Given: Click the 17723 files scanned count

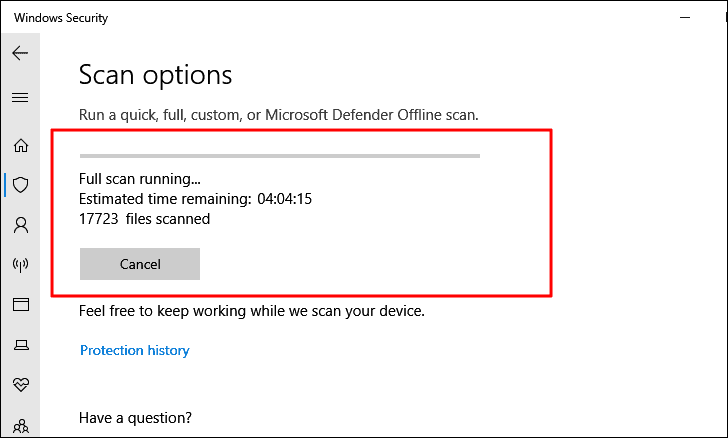Looking at the screenshot, I should (x=144, y=219).
